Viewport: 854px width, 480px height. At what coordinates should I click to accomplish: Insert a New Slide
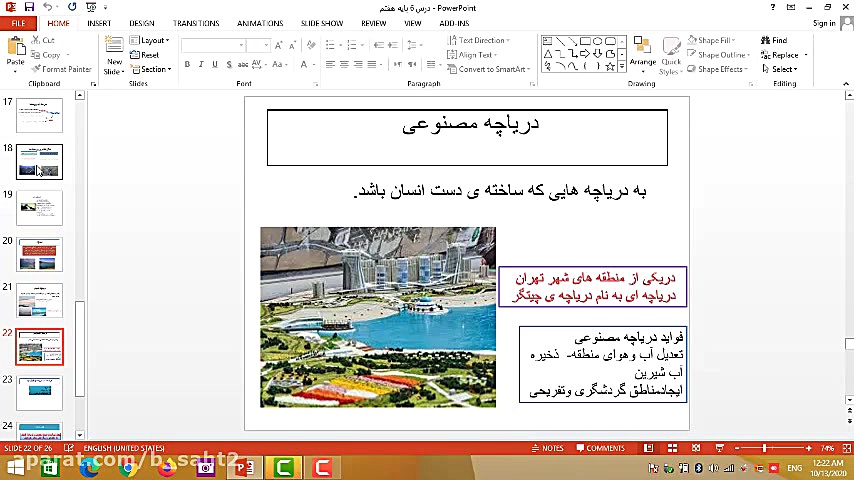114,56
